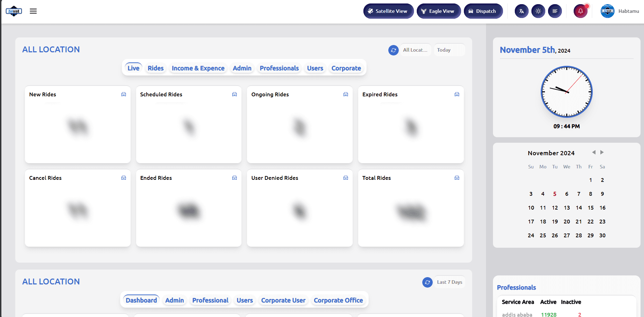The image size is (644, 317).
Task: Select November 15 on the calendar
Action: [x=591, y=208]
